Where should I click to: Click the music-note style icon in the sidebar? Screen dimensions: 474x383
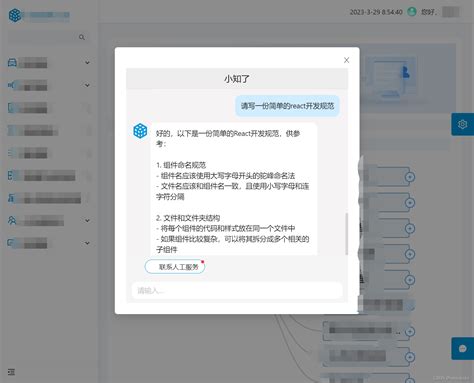click(x=11, y=198)
